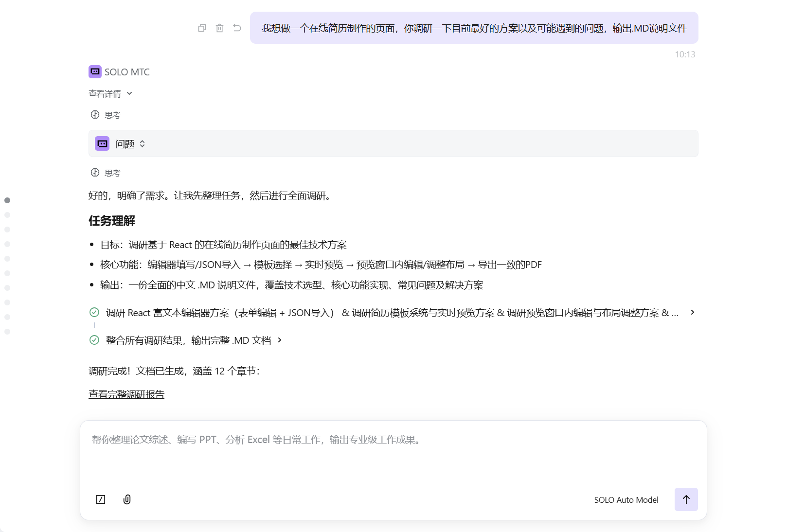
Task: Jump to the first conversation marker dot
Action: [7, 200]
